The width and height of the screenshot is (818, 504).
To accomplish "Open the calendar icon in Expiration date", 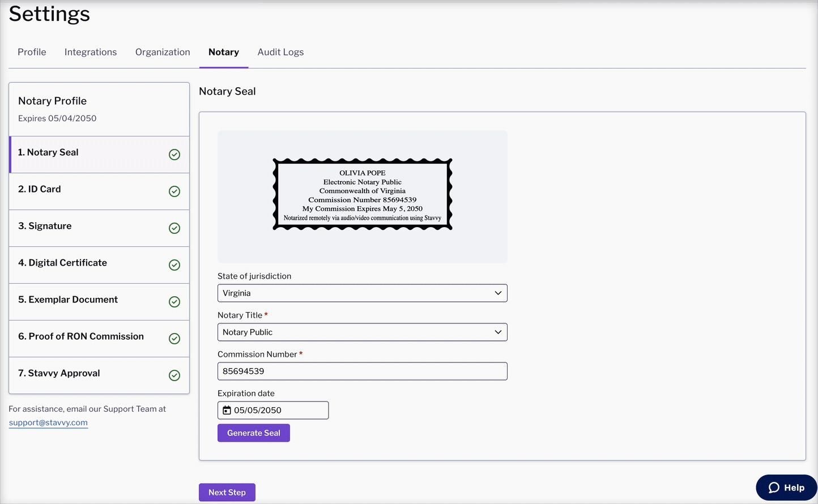I will (227, 409).
